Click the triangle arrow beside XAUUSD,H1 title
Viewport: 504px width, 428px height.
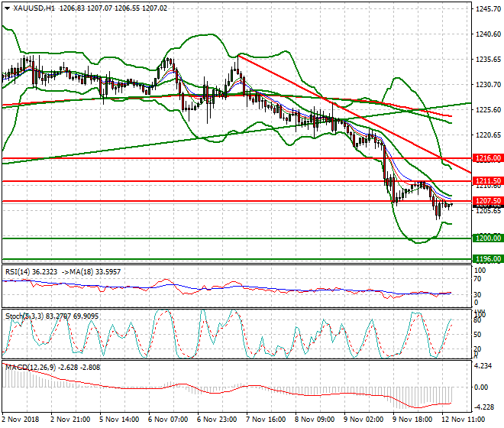pyautogui.click(x=7, y=8)
